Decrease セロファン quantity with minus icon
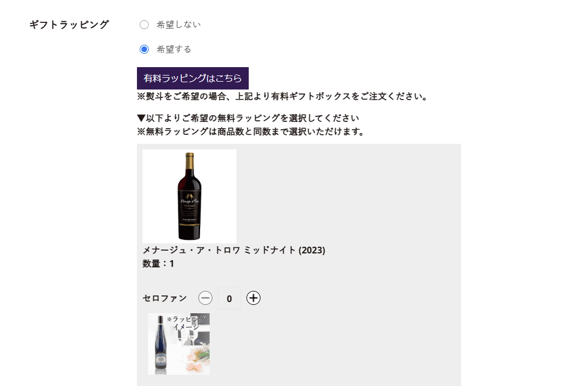The image size is (588, 386). tap(205, 298)
